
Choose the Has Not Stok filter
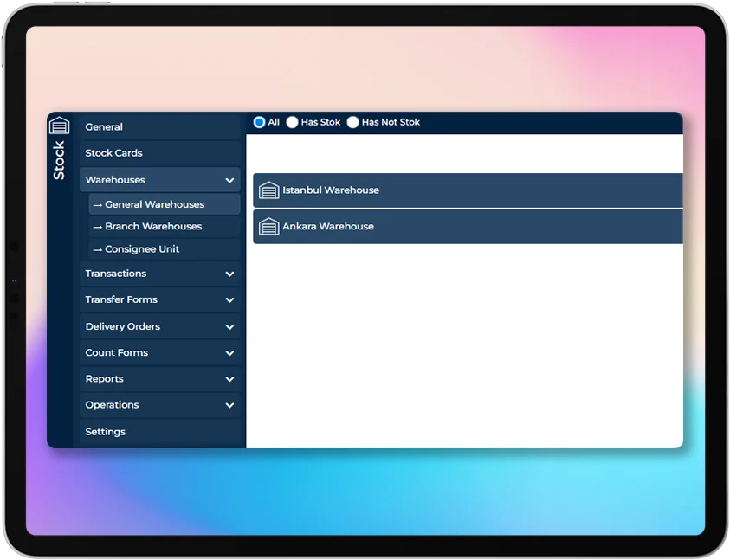click(352, 123)
